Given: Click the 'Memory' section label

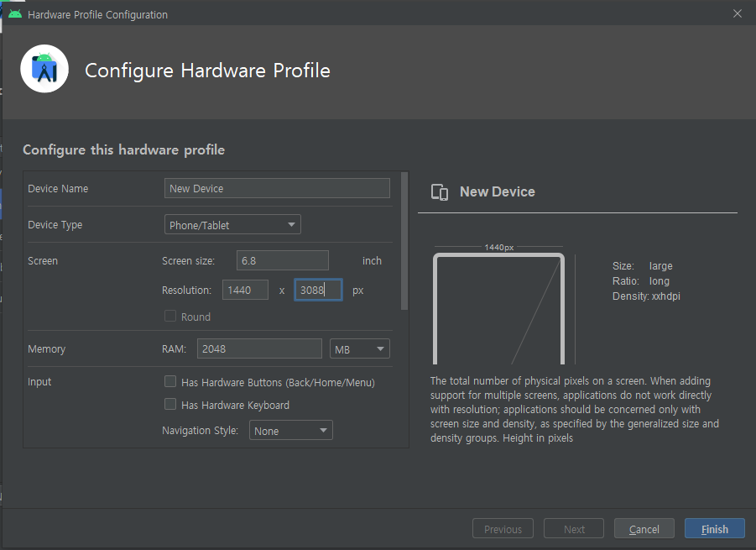Looking at the screenshot, I should [x=46, y=348].
